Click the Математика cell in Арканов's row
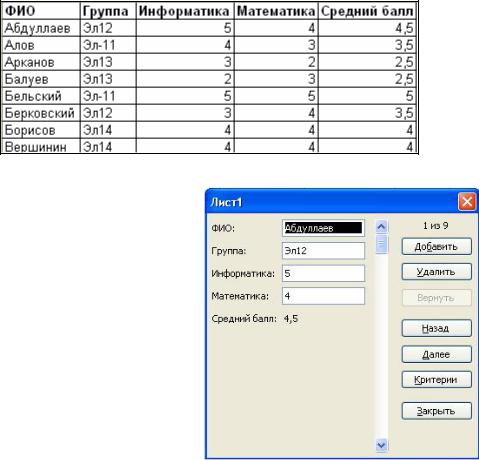 (x=276, y=62)
